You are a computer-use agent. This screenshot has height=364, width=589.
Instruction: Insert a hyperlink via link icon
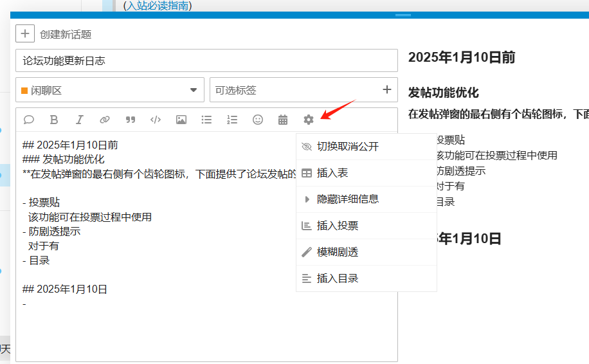(x=104, y=120)
